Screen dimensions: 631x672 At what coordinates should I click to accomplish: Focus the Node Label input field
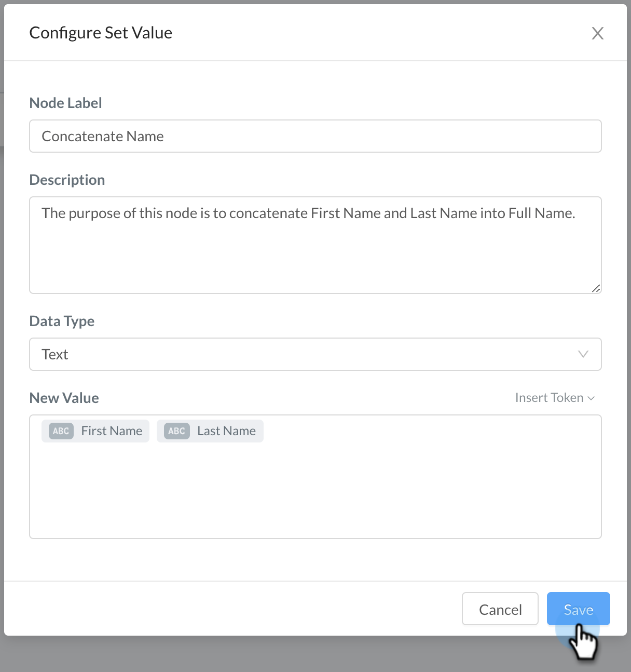pos(315,136)
